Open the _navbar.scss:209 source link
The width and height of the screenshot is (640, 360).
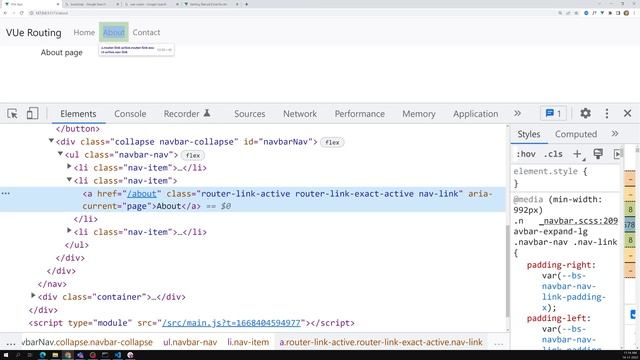(578, 221)
